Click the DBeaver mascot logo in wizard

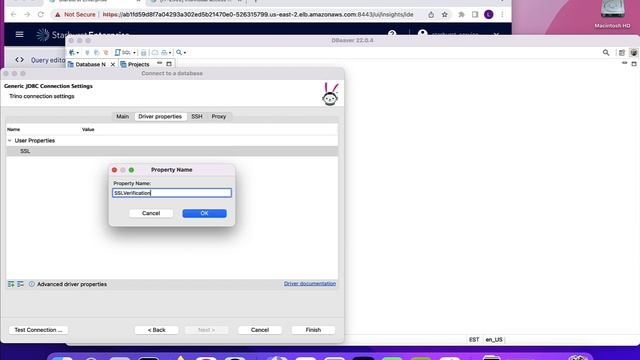tap(330, 94)
